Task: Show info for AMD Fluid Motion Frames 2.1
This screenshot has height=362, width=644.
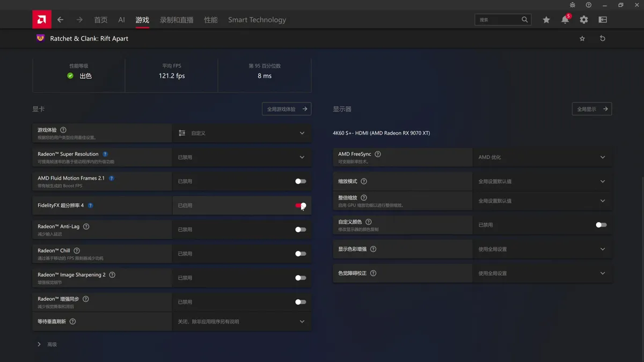Action: (112, 178)
